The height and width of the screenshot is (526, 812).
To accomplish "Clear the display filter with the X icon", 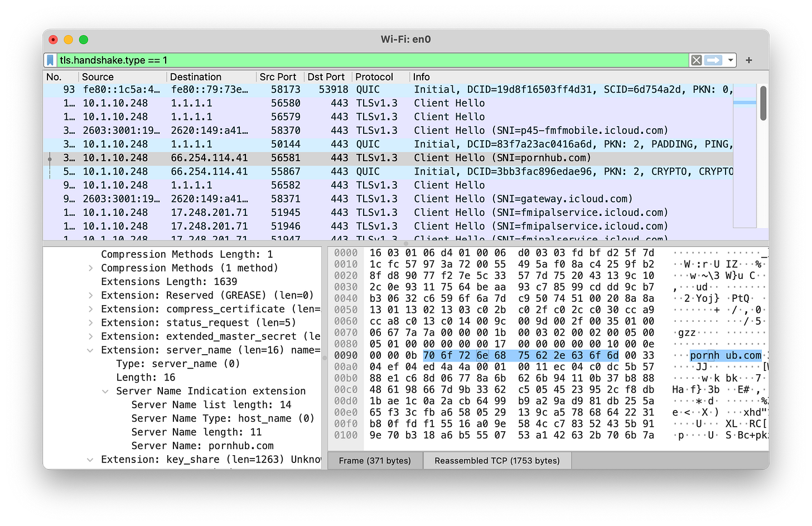I will (x=697, y=60).
